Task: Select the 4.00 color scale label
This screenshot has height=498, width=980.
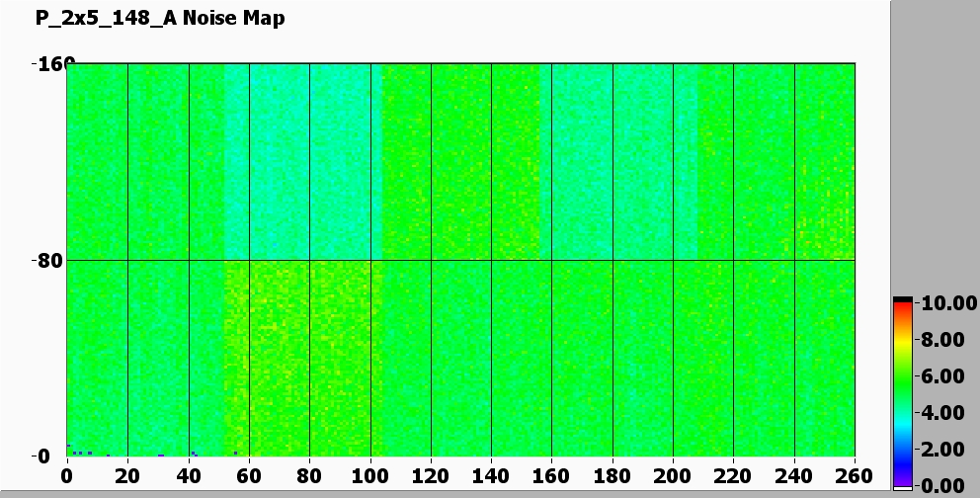Action: click(x=941, y=413)
